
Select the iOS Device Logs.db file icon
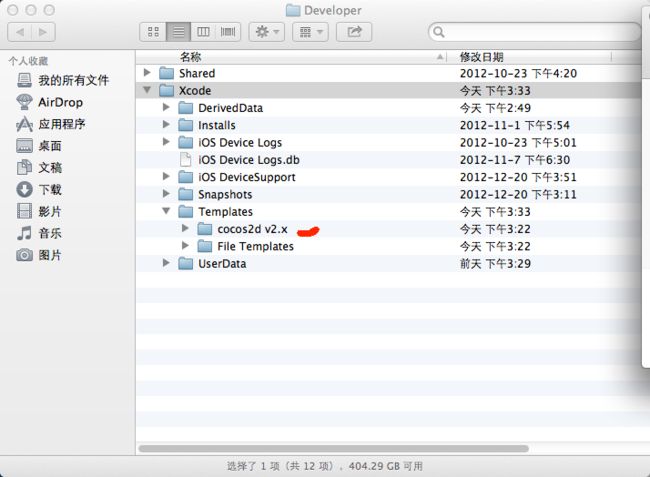186,160
